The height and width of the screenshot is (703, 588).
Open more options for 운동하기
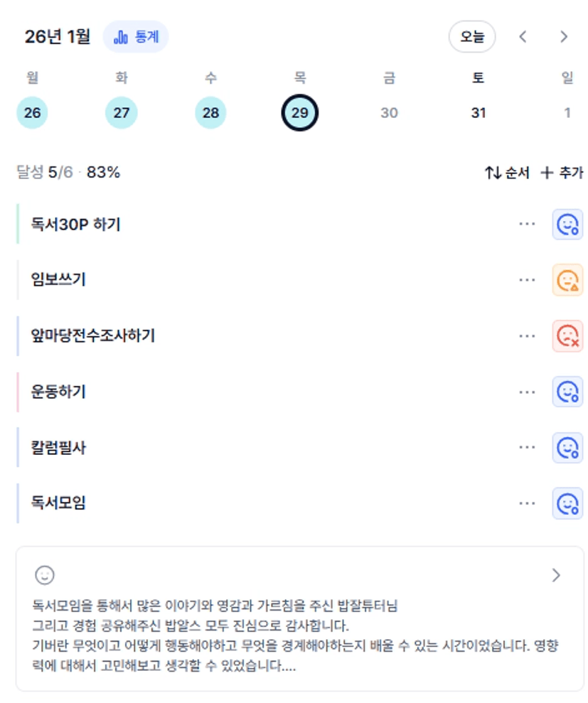[527, 392]
